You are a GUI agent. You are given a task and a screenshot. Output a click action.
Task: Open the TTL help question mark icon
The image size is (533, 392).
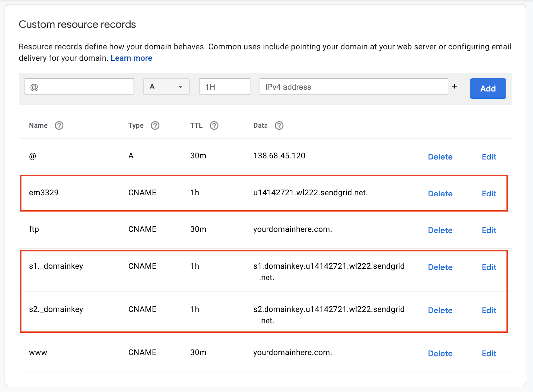pyautogui.click(x=214, y=126)
